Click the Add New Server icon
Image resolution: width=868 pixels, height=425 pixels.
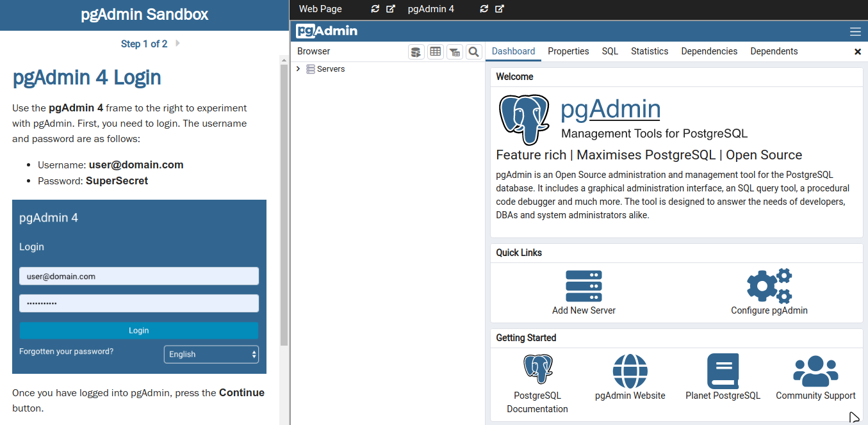[x=584, y=286]
